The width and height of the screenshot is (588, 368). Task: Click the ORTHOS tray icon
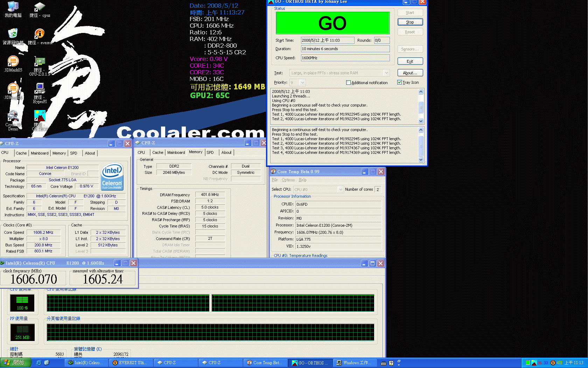(x=534, y=363)
